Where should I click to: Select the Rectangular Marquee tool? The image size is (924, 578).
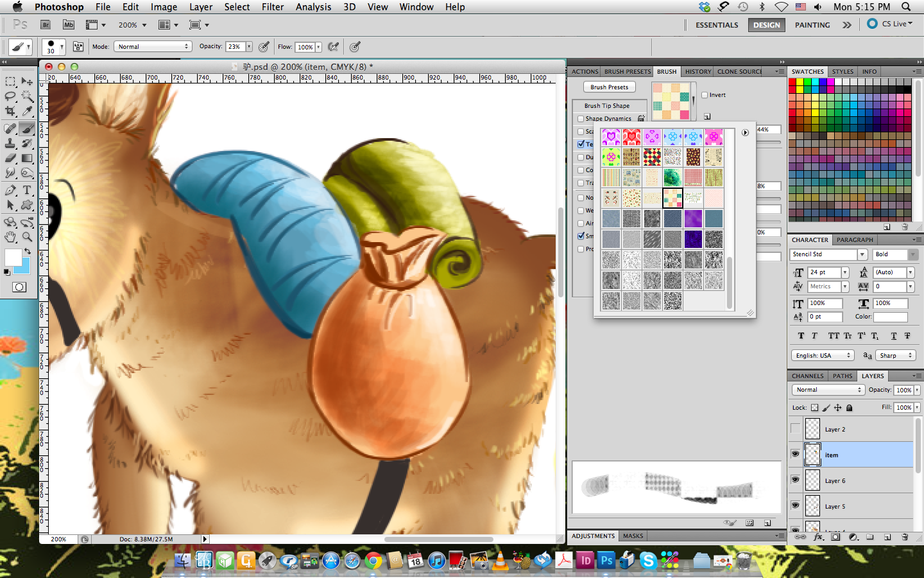tap(10, 82)
